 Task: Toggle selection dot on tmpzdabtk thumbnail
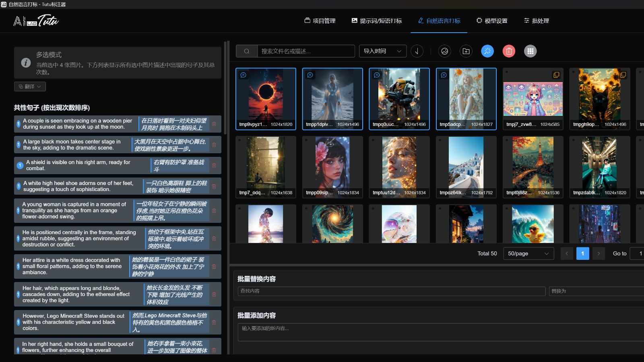point(574,140)
